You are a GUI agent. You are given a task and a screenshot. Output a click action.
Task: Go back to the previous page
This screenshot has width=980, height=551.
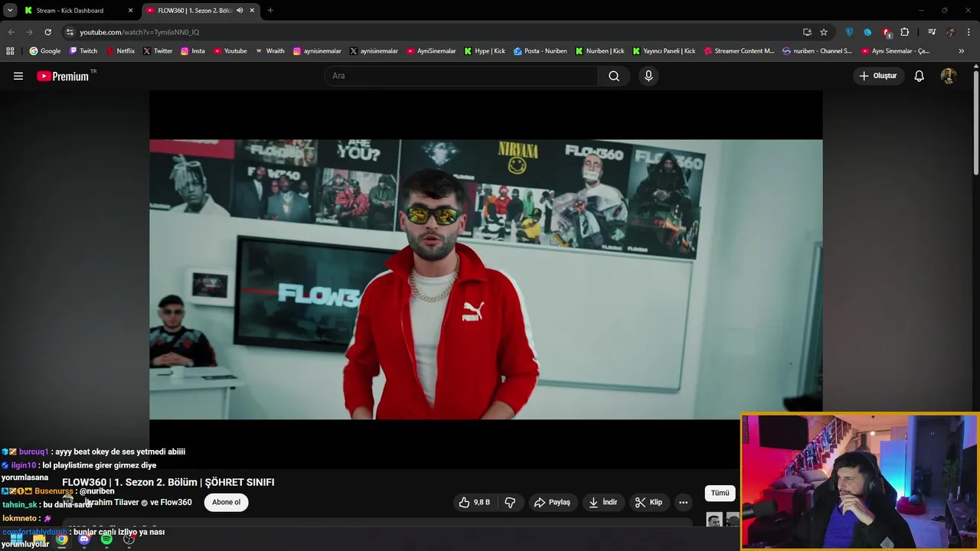click(x=11, y=32)
